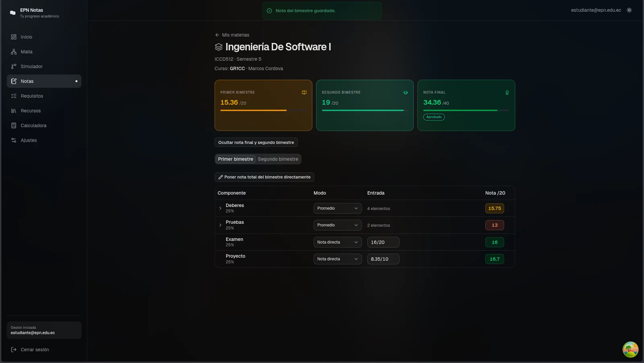Click the award icon in Nota Final card
The height and width of the screenshot is (363, 644).
click(x=507, y=93)
